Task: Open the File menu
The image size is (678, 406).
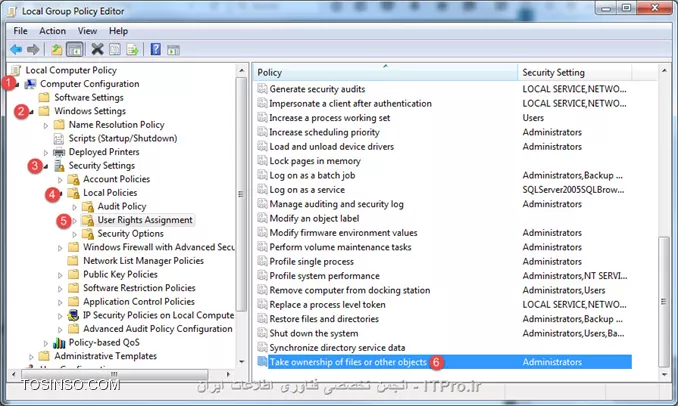Action: click(x=20, y=31)
